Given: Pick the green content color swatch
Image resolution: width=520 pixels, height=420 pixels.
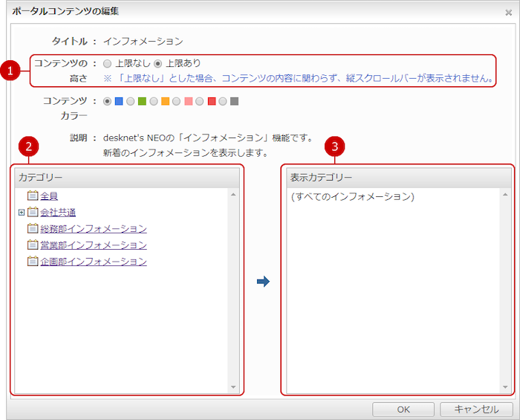Looking at the screenshot, I should pos(142,101).
